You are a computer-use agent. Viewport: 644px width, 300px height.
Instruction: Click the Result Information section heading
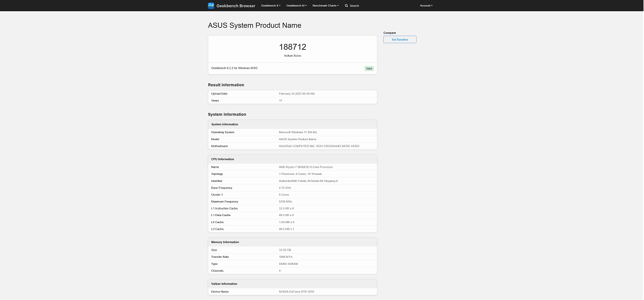point(226,85)
